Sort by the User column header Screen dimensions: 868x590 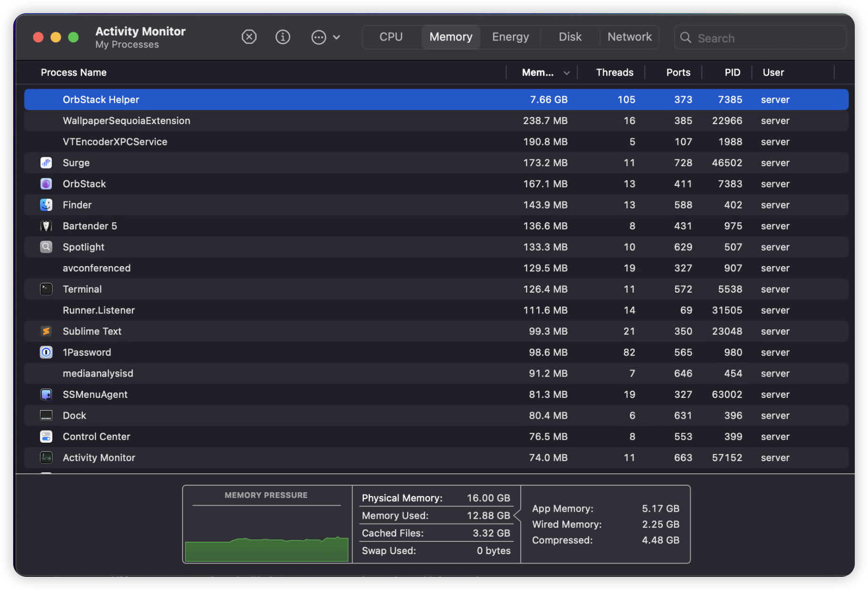pos(773,72)
